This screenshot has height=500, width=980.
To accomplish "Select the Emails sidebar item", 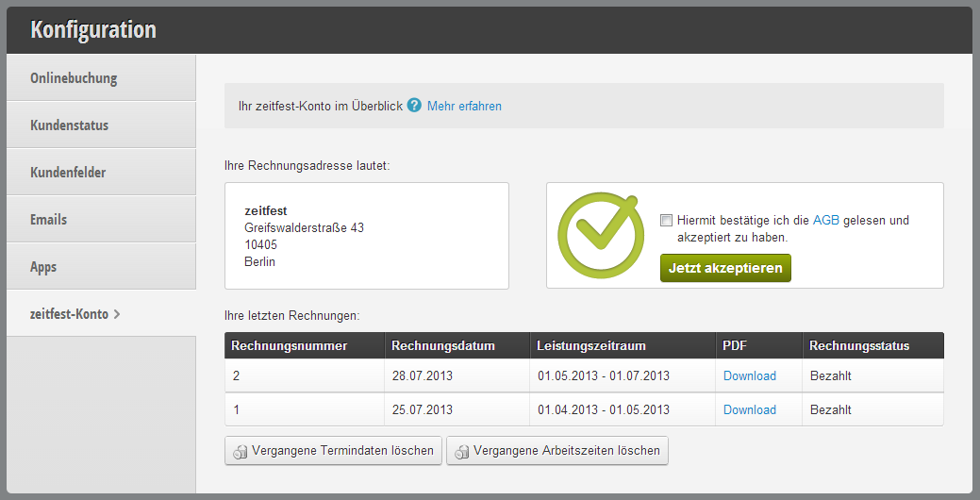I will pyautogui.click(x=101, y=220).
